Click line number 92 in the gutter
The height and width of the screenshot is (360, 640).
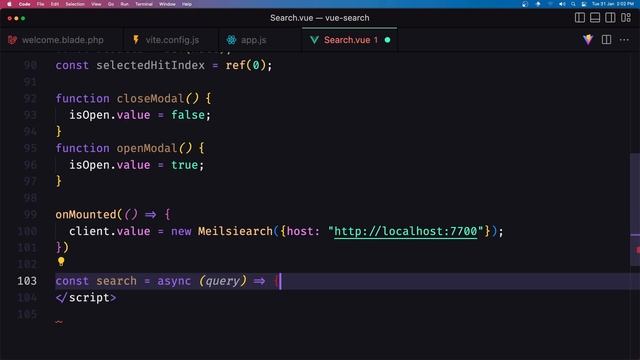pos(30,98)
